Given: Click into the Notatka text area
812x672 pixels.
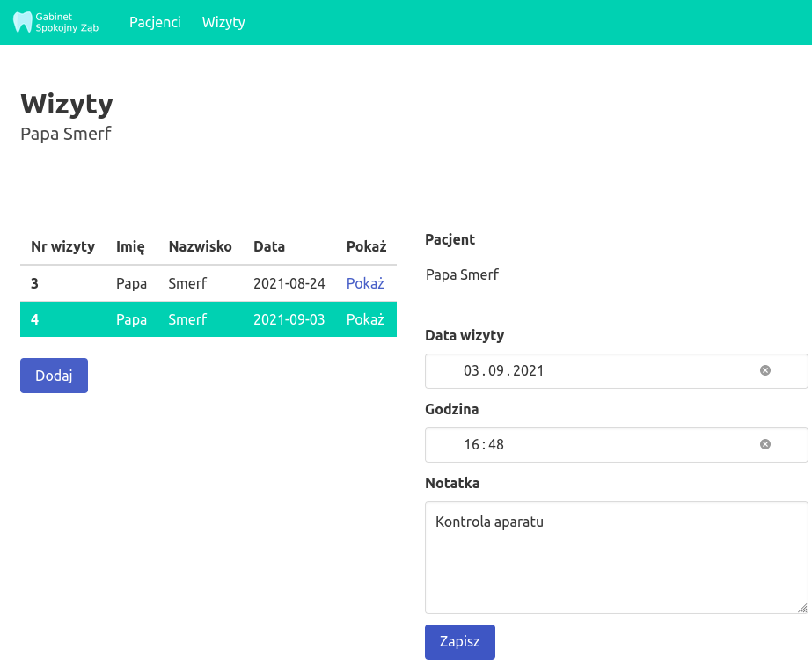Looking at the screenshot, I should point(616,563).
